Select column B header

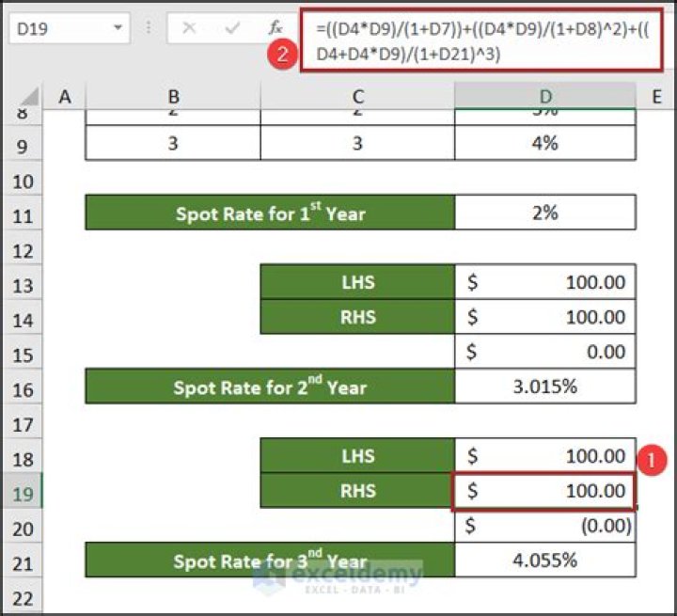click(174, 95)
